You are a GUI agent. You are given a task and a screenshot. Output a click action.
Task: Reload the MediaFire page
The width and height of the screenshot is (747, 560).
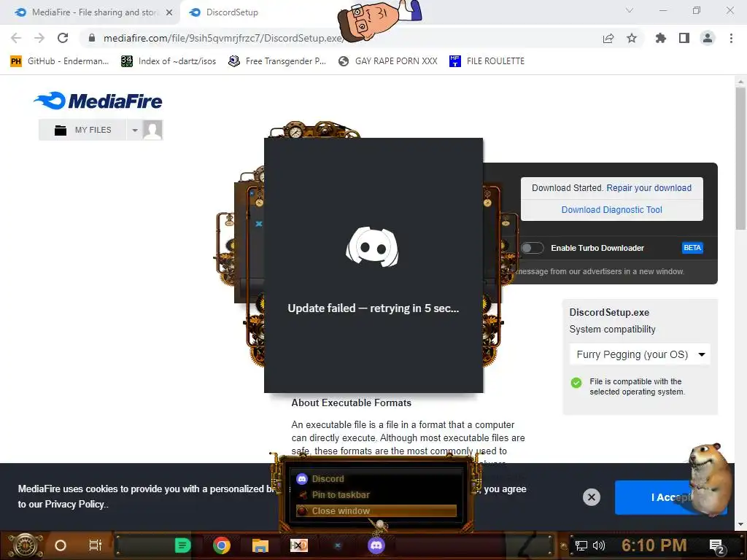pyautogui.click(x=63, y=38)
